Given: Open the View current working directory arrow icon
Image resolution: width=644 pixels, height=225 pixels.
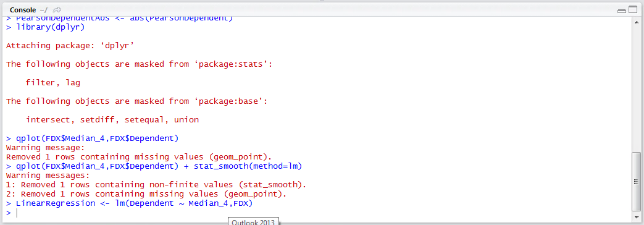Looking at the screenshot, I should point(57,9).
